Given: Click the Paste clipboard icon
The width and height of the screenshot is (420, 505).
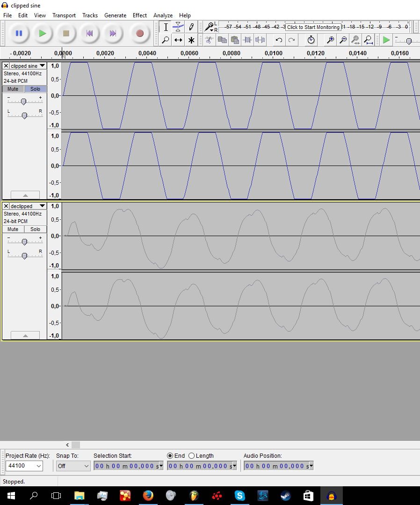Looking at the screenshot, I should [x=235, y=40].
